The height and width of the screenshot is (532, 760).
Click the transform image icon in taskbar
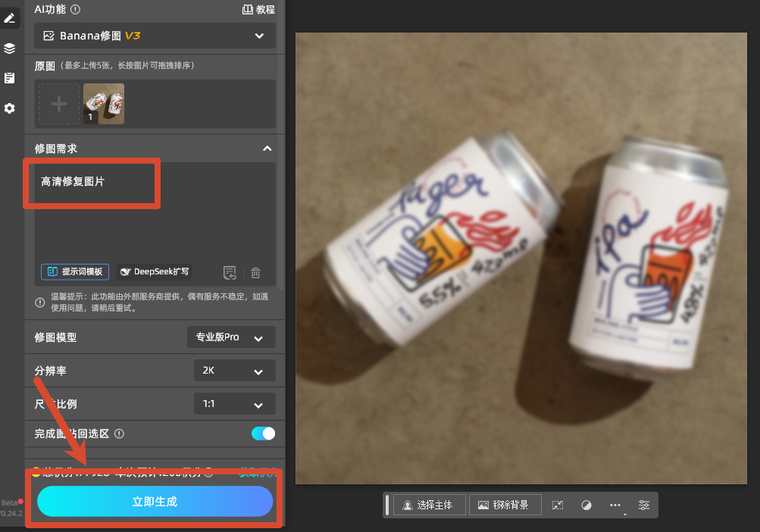[x=558, y=505]
